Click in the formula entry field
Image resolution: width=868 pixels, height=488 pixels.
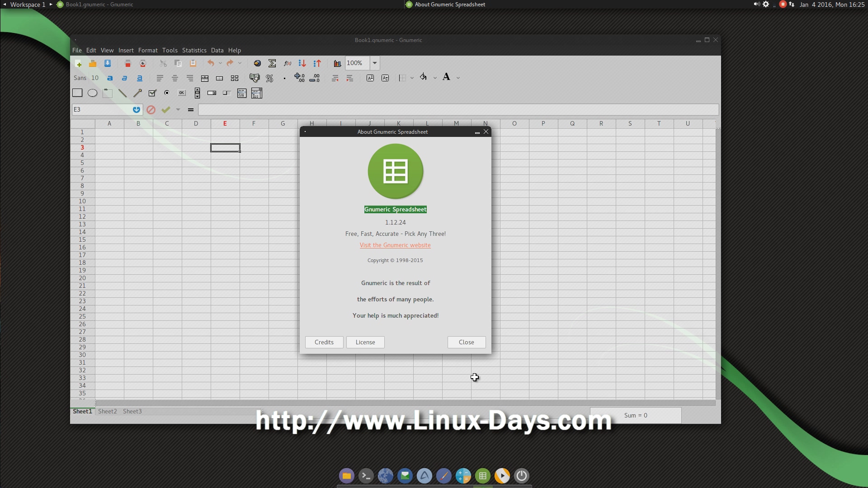[458, 110]
